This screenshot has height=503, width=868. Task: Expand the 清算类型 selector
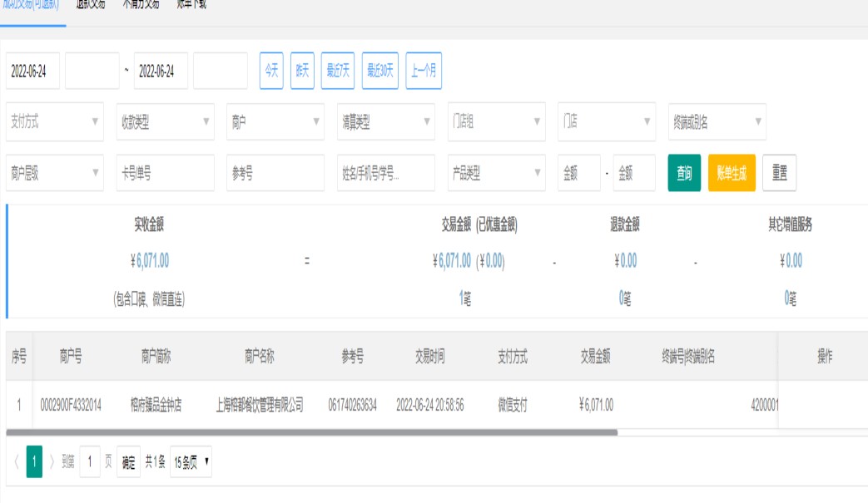click(x=386, y=121)
